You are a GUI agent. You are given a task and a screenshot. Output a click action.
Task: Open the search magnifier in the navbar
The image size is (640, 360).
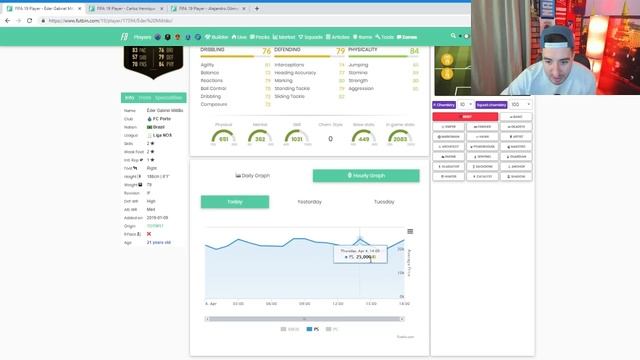[x=453, y=36]
